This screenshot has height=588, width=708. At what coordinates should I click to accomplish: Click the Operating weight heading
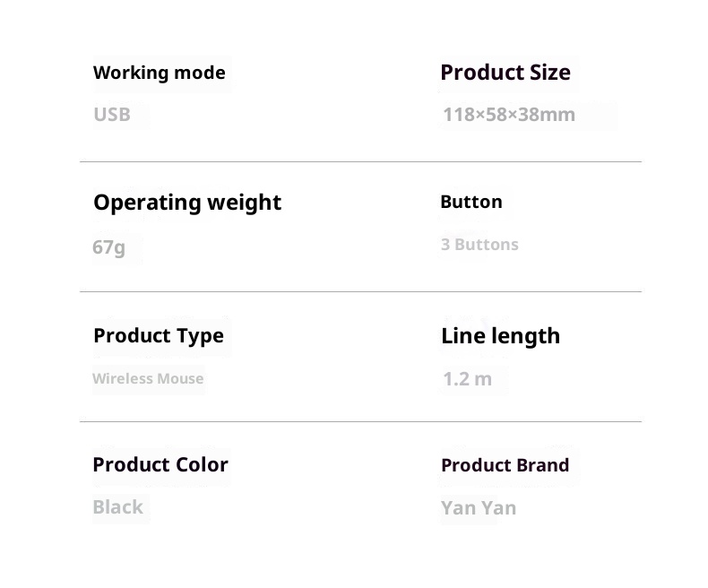click(187, 203)
